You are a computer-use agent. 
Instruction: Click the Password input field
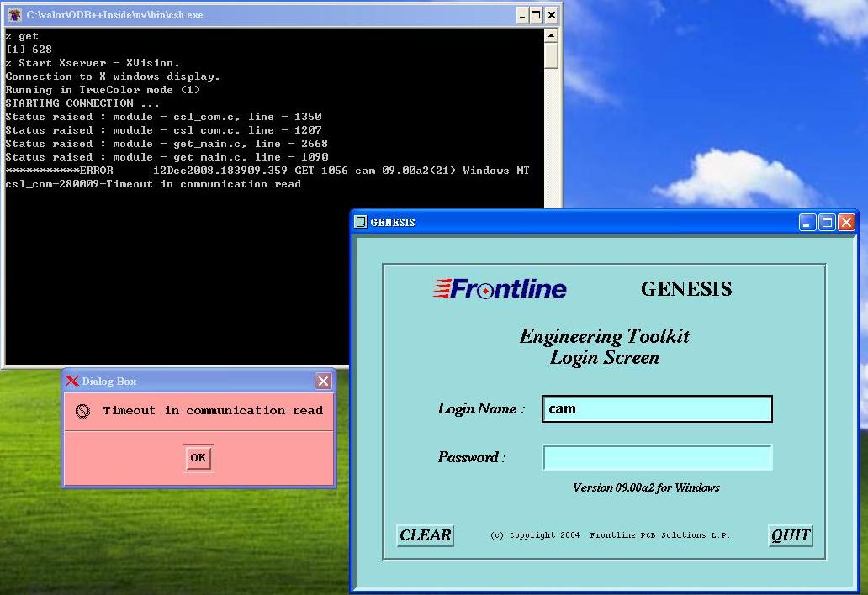(x=657, y=458)
